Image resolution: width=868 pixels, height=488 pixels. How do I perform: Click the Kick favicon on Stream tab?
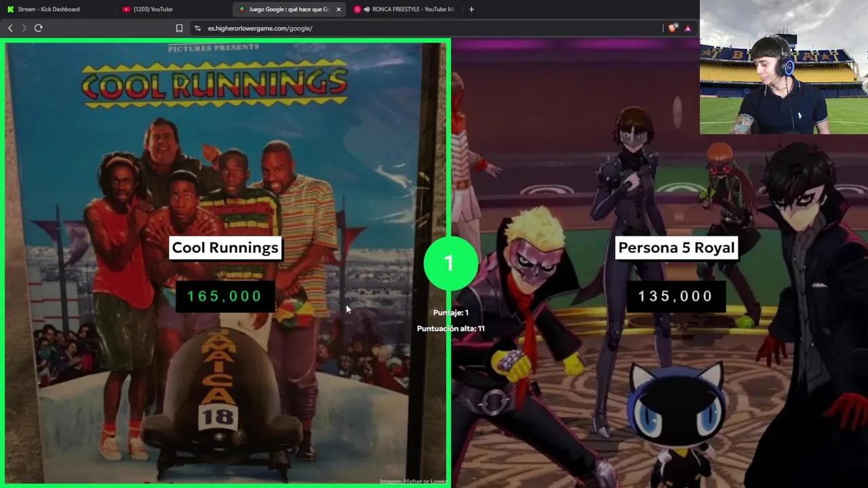(x=10, y=9)
